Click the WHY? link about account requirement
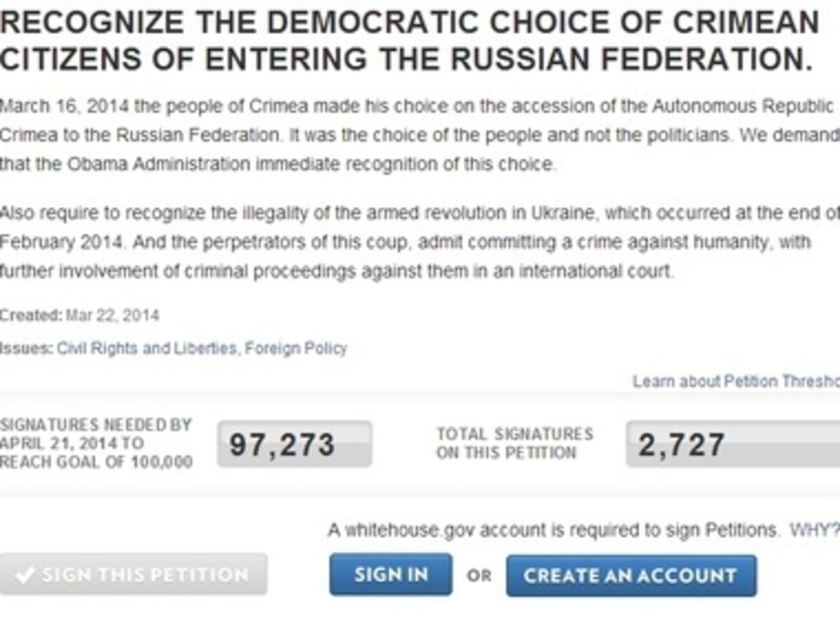 coord(814,530)
